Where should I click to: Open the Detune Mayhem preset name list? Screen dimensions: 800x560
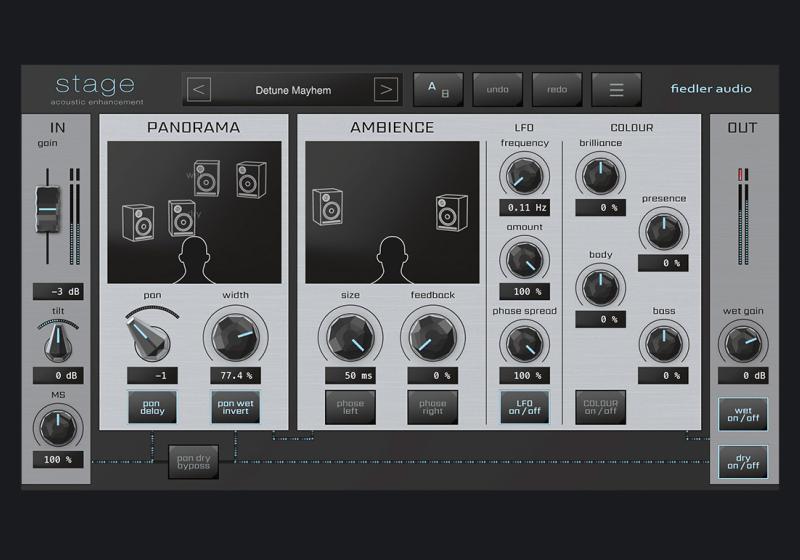click(293, 90)
